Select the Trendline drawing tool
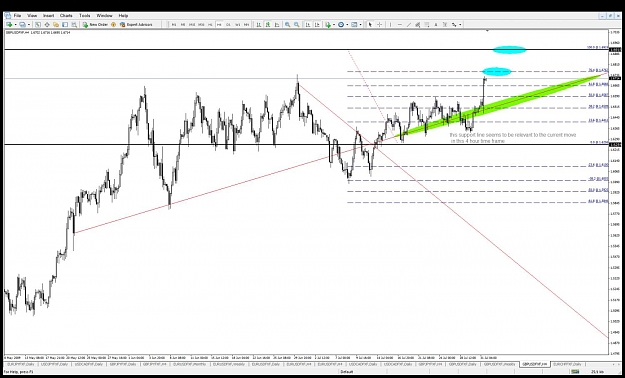Viewport: 625px width, 378px height. pos(409,25)
